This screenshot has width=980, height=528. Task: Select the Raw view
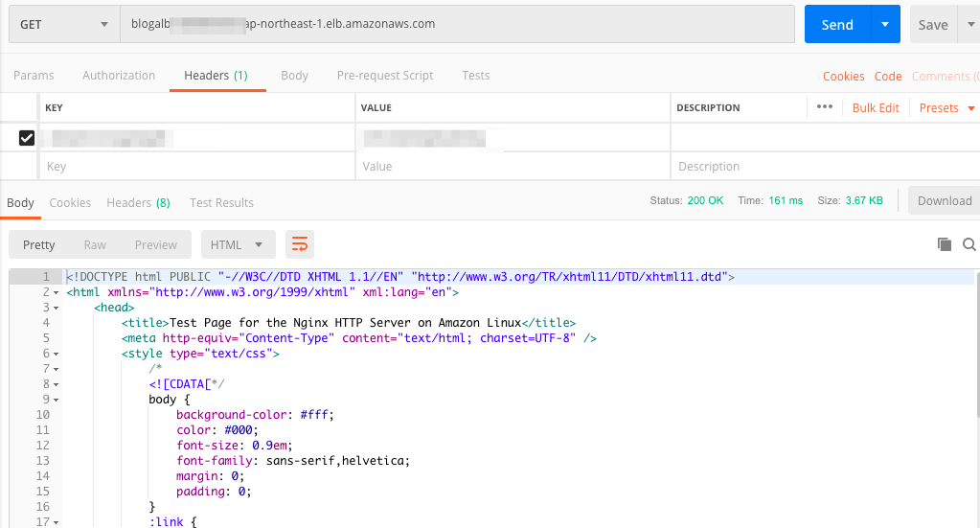tap(95, 245)
